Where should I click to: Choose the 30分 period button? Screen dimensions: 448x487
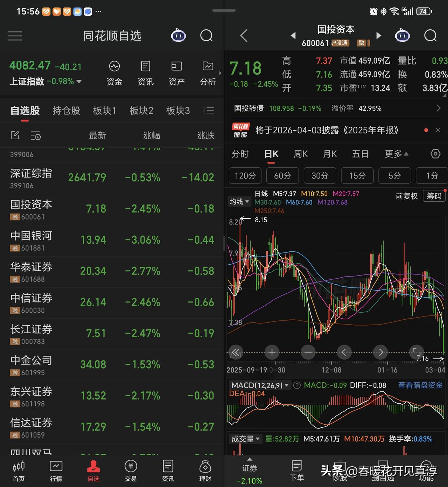[x=320, y=175]
